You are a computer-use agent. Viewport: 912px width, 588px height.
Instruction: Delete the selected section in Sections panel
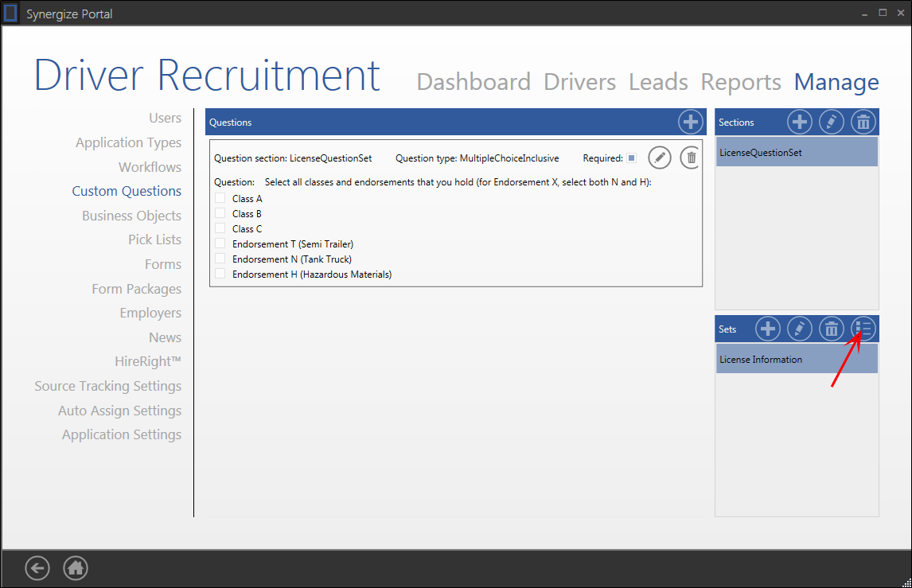pos(863,122)
